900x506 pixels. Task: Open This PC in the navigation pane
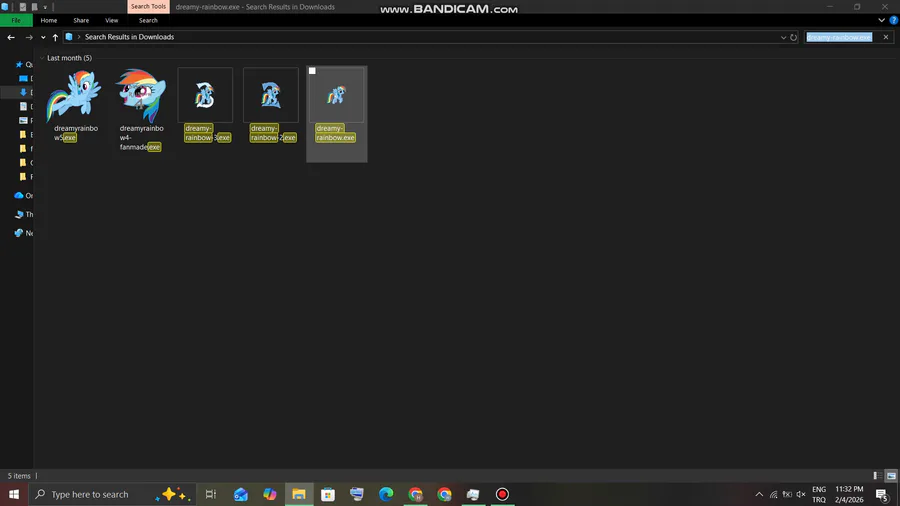(24, 215)
